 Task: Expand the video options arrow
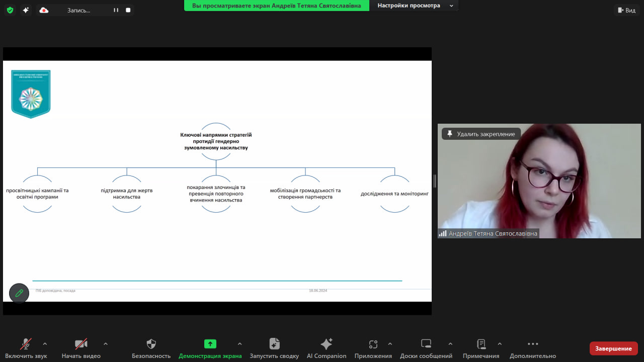pos(106,344)
